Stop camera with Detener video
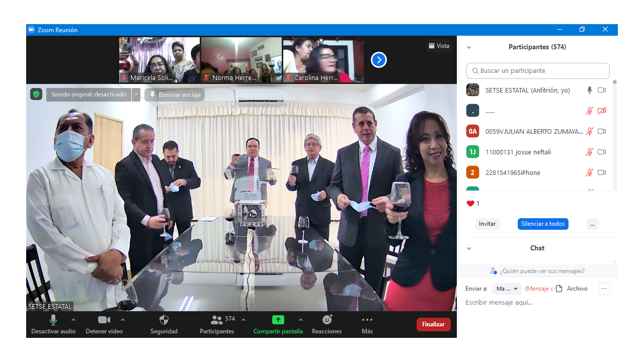The width and height of the screenshot is (644, 362). pyautogui.click(x=104, y=324)
